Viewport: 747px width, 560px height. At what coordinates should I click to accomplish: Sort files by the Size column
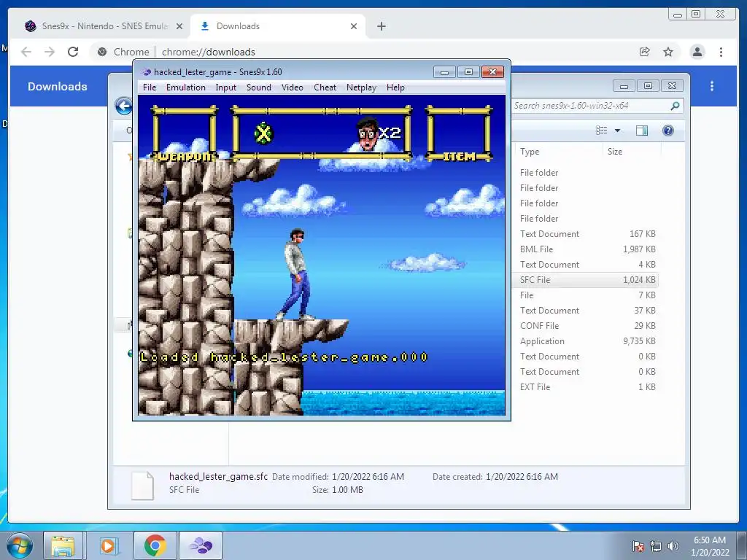point(614,152)
